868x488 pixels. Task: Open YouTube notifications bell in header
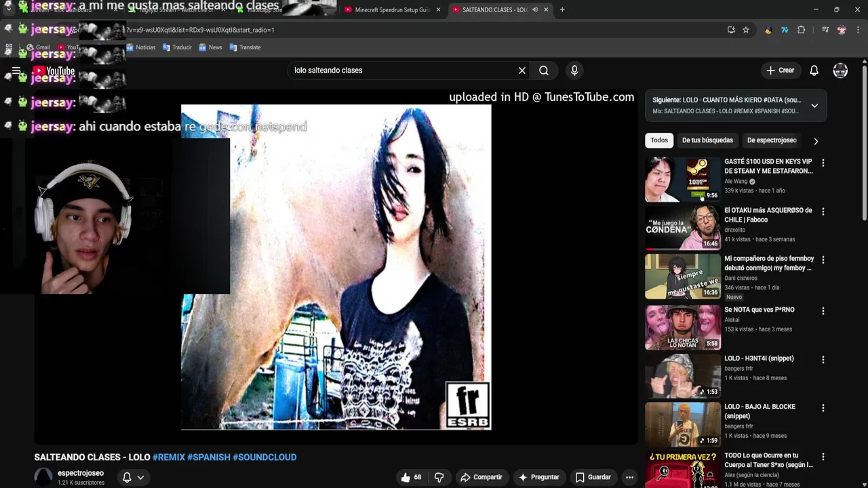814,70
